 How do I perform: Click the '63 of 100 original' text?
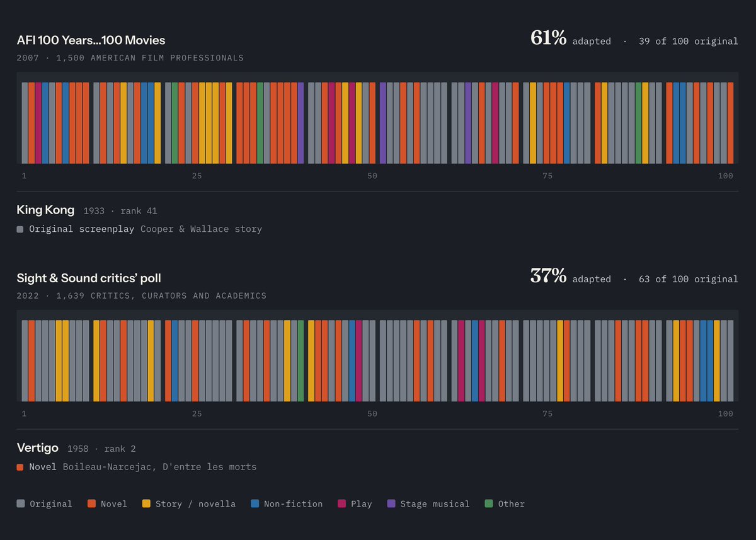click(688, 279)
